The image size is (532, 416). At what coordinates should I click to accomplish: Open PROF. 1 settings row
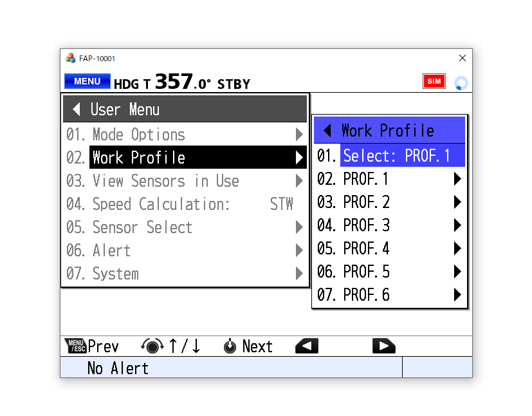(x=389, y=178)
